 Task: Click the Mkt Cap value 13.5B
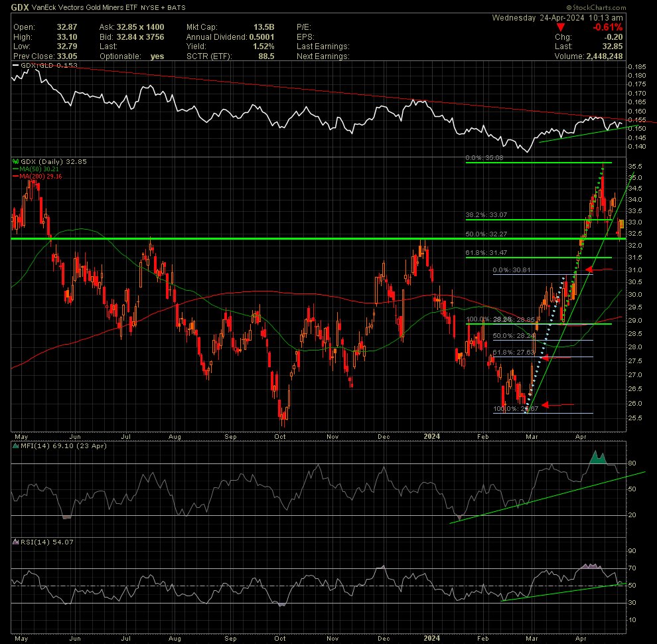264,27
